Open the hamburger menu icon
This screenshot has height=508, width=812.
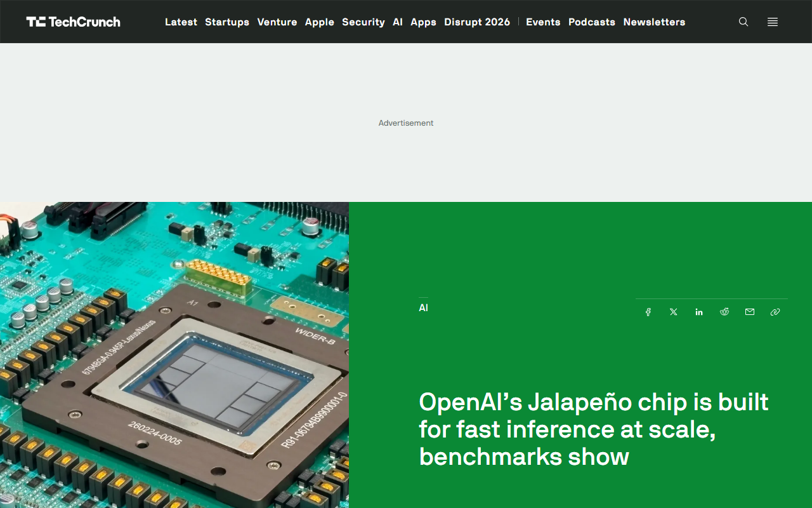tap(773, 22)
